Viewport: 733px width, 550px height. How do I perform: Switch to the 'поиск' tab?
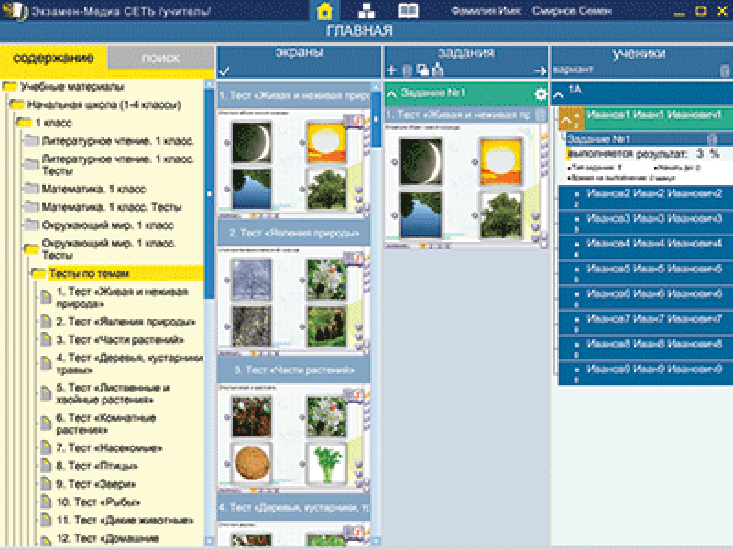coord(161,58)
